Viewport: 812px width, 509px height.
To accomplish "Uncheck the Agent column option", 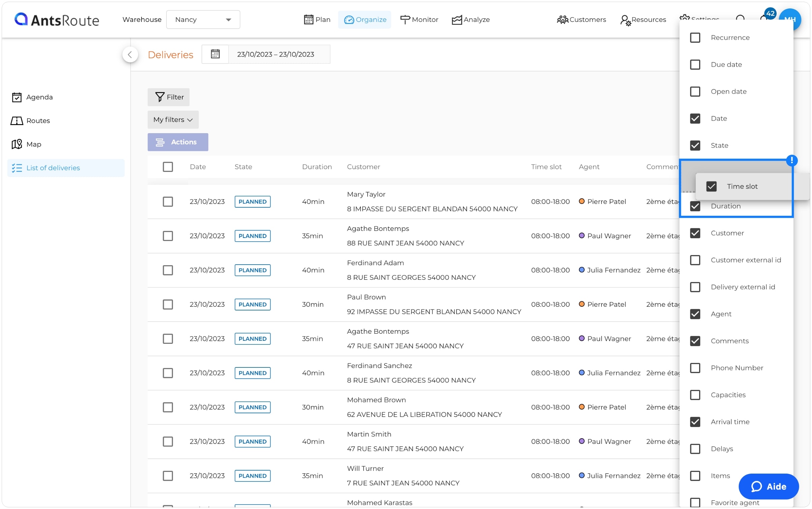I will pos(695,314).
